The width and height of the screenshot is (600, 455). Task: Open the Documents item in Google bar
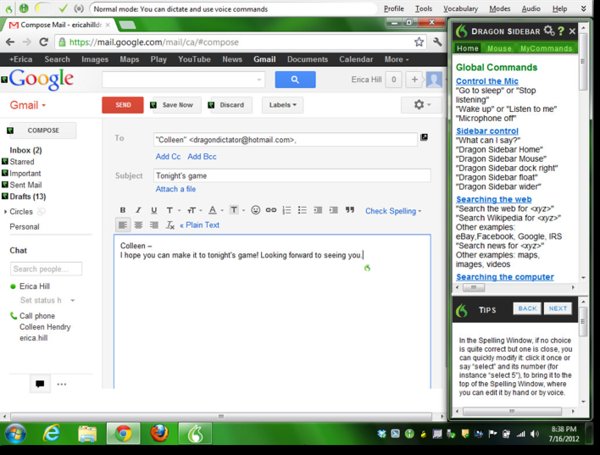(307, 60)
